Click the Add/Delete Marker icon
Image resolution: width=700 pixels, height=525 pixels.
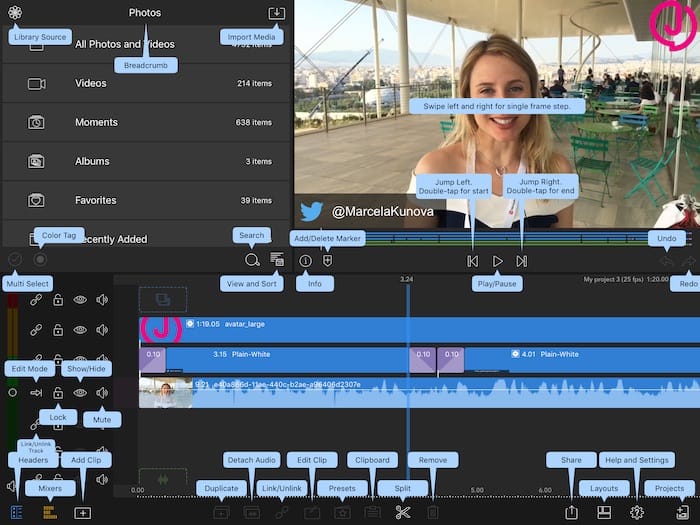(x=327, y=261)
